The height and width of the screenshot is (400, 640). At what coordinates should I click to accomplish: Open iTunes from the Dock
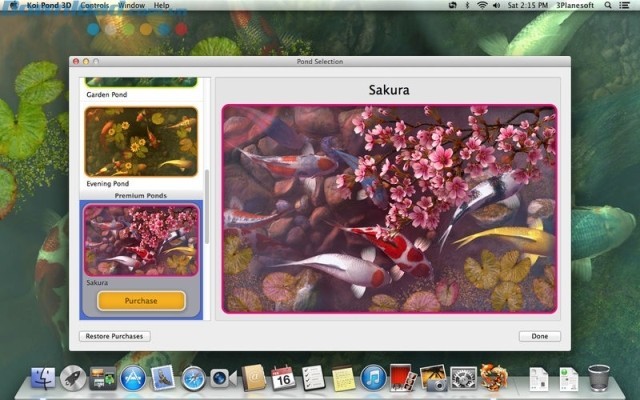point(373,378)
